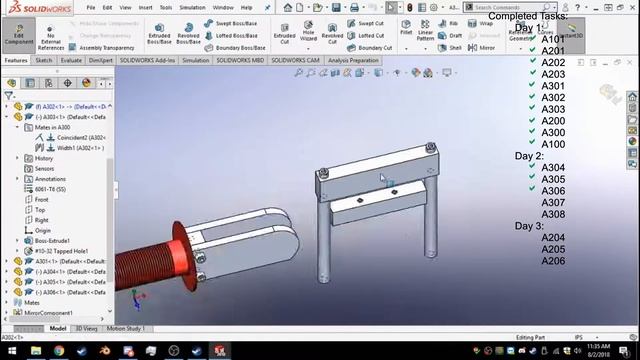Expand the History folder

coord(18,158)
